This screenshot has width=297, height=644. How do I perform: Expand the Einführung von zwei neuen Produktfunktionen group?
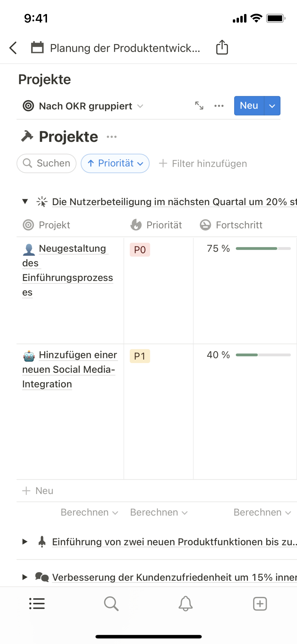coord(25,542)
